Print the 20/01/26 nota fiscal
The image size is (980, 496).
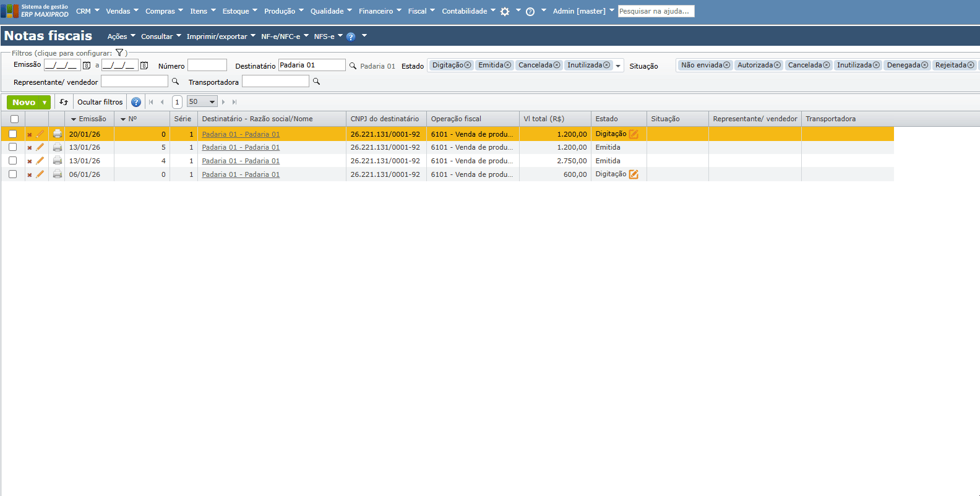(x=58, y=134)
